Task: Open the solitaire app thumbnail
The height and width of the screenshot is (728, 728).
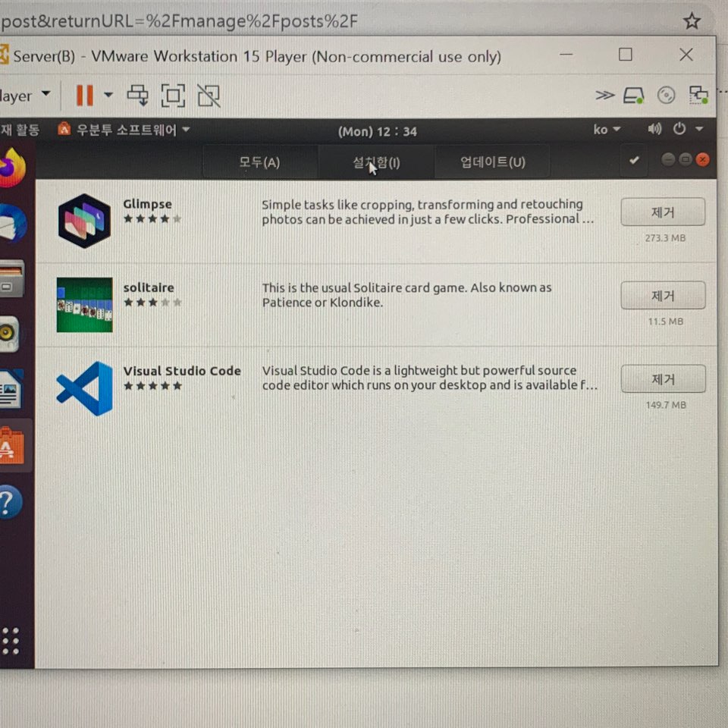Action: 84,305
